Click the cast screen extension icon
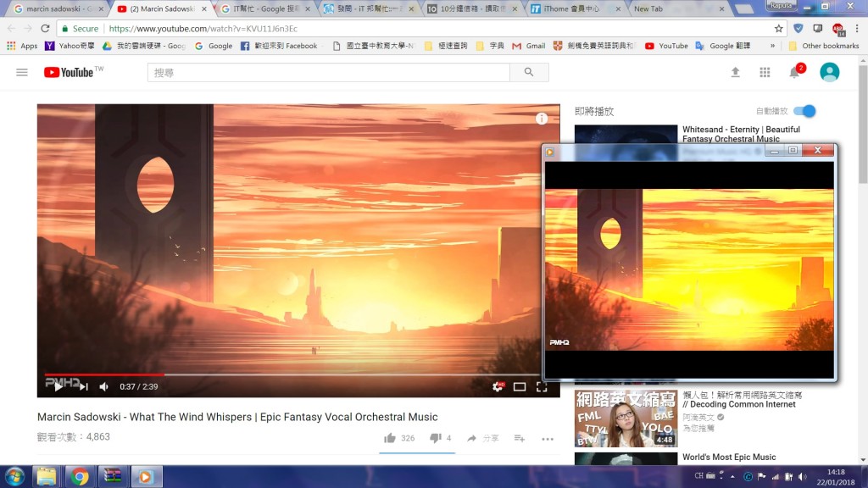The width and height of the screenshot is (868, 488). (x=818, y=28)
